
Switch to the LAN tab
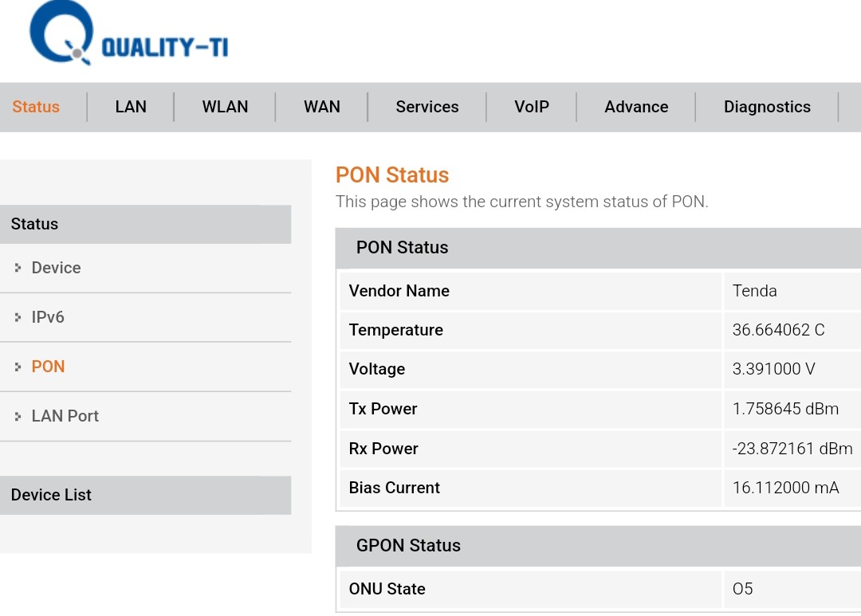pyautogui.click(x=131, y=107)
